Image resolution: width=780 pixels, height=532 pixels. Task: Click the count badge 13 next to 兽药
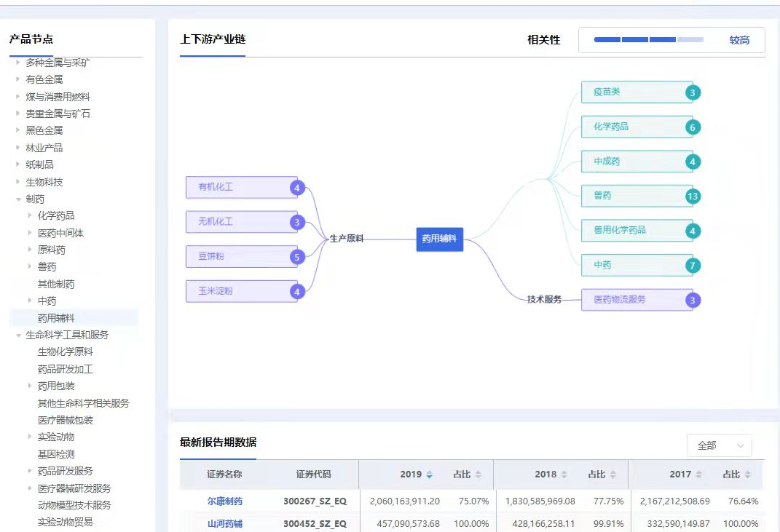click(x=693, y=196)
